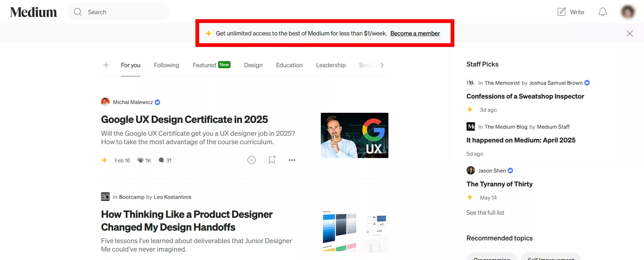Dismiss the membership banner with the X
644x260 pixels.
coord(630,33)
